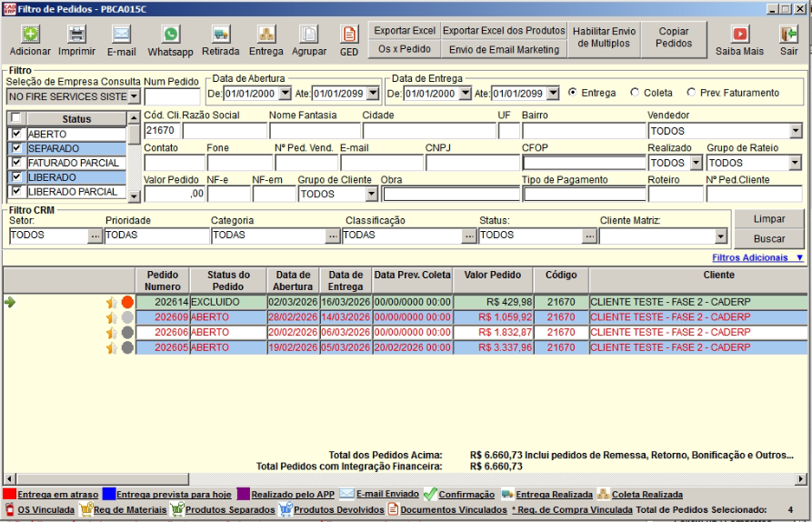
Task: Click the Produtos Separados cart icon
Action: (177, 509)
